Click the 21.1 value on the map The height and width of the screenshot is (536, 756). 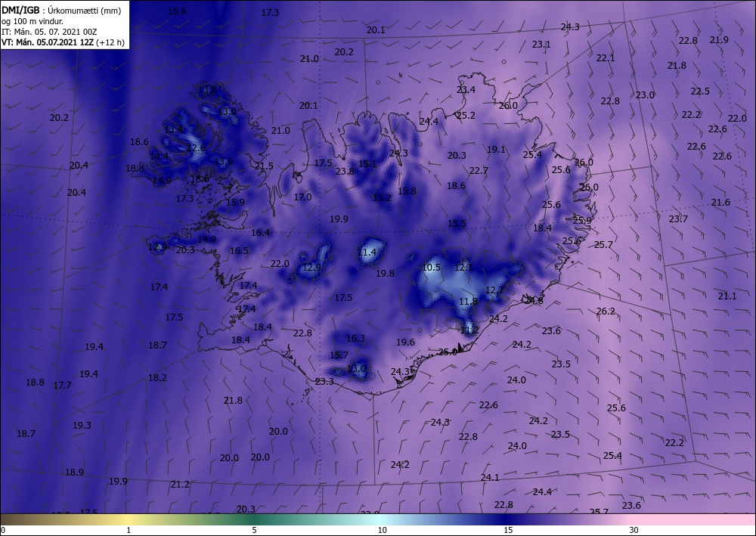click(x=727, y=296)
